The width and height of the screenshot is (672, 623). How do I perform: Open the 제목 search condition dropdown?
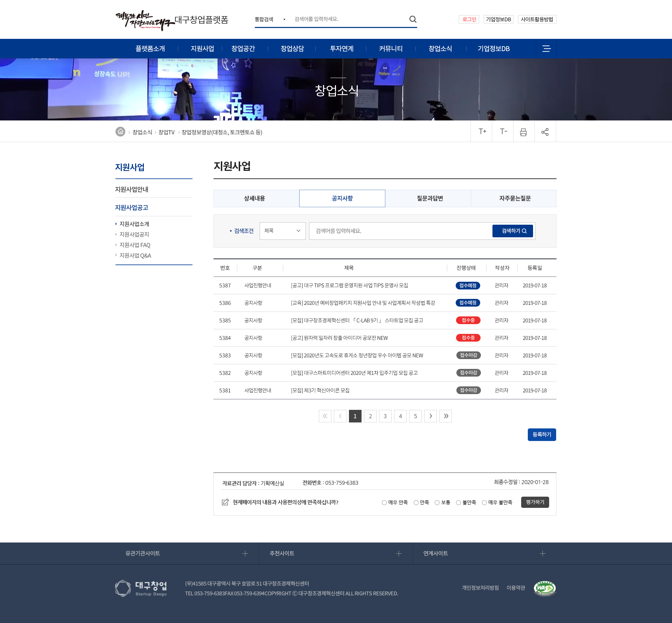tap(282, 231)
